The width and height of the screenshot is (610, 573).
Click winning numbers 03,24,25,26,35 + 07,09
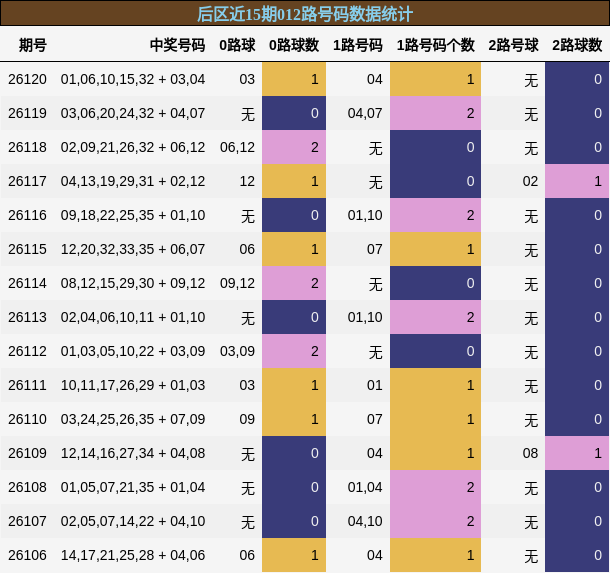click(133, 419)
